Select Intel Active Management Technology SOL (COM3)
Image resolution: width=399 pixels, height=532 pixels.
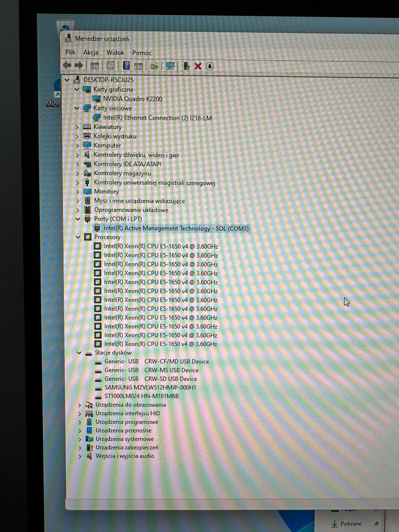176,228
